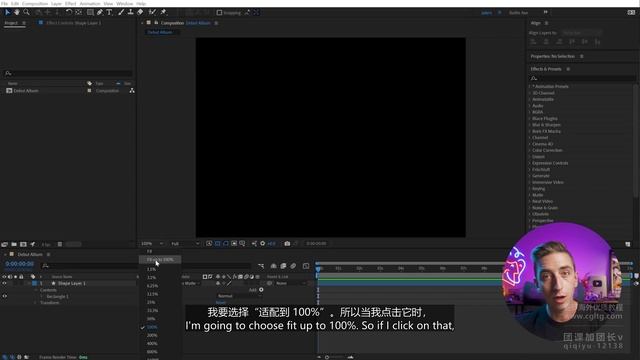640x360 pixels.
Task: Select the Clone Stamp tool
Action: [x=130, y=13]
